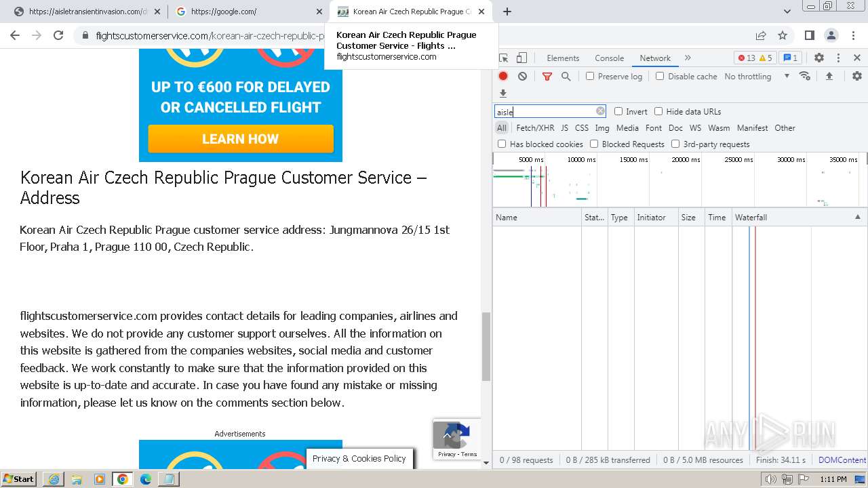Click the browser address bar URL
The height and width of the screenshot is (488, 868).
(x=210, y=35)
